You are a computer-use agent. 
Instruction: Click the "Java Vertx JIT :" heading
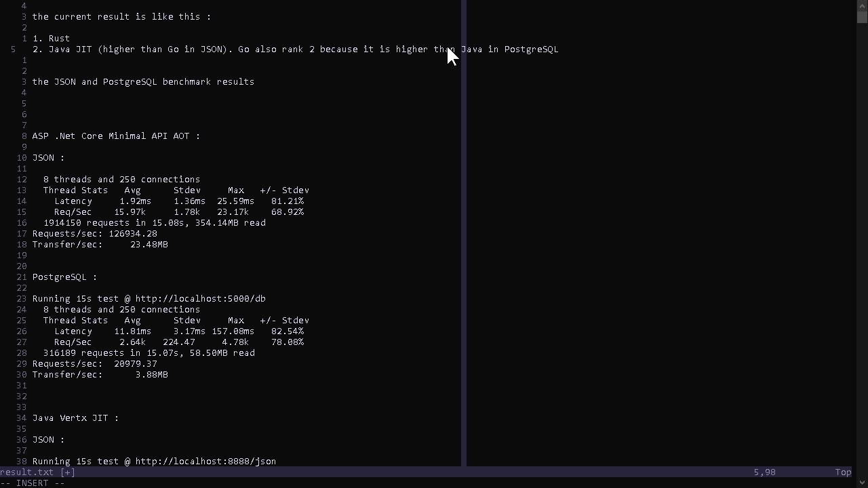tap(75, 418)
